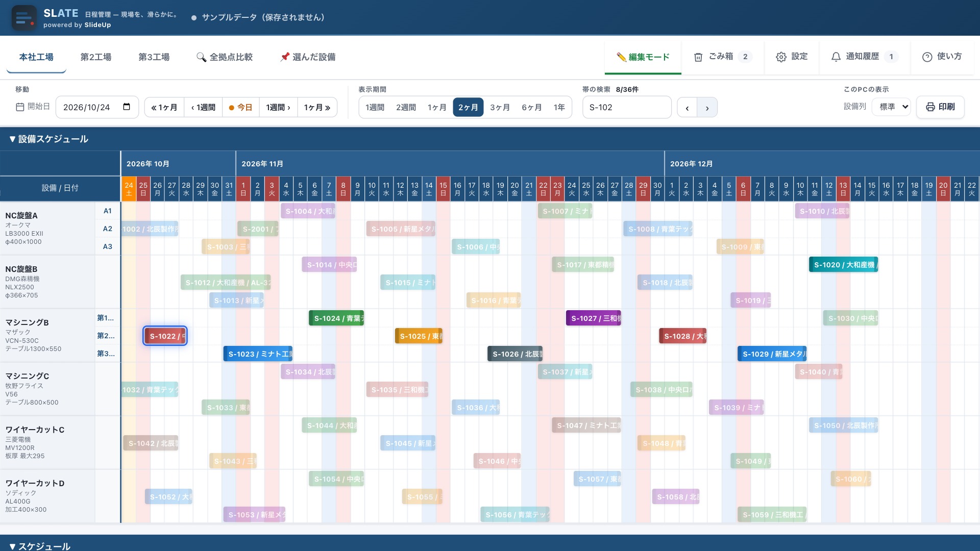Open 選んだ設備 tab

click(x=308, y=57)
